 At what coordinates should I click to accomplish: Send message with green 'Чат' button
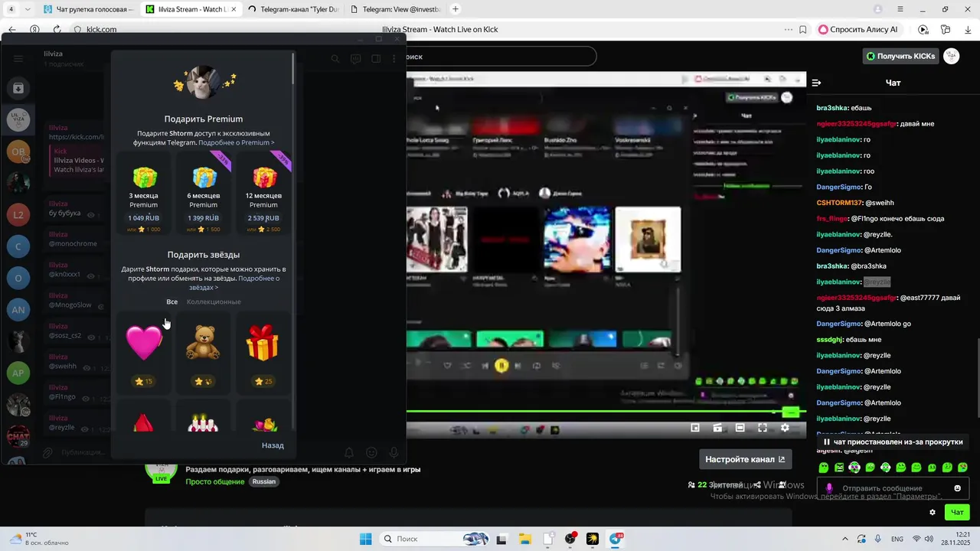pyautogui.click(x=957, y=512)
